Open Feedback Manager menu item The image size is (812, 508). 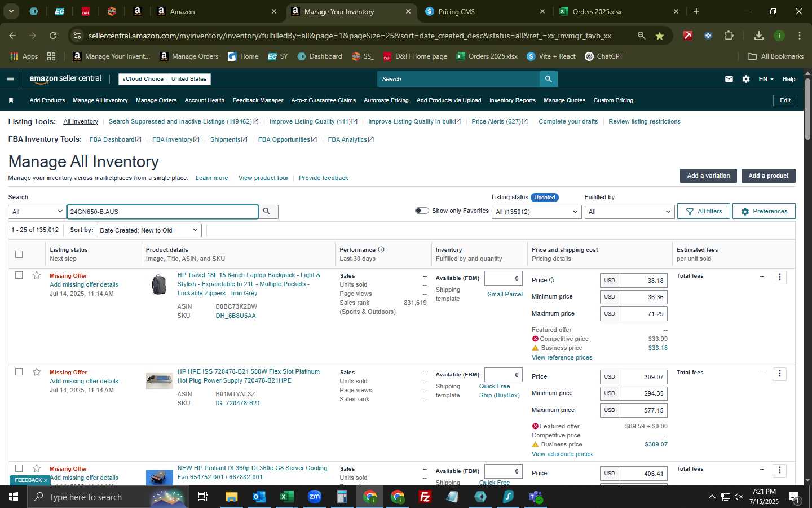(x=258, y=100)
